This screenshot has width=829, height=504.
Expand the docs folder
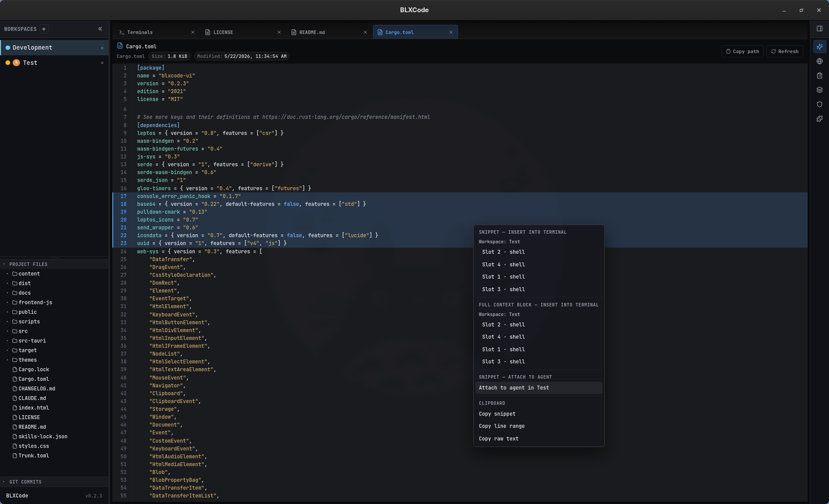[54, 293]
